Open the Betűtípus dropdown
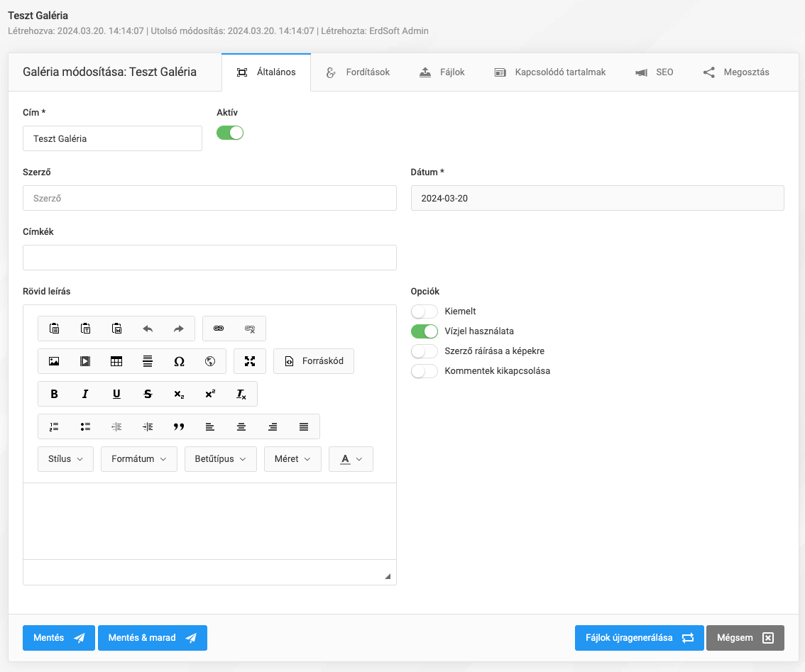Screen dimensions: 805x672 coord(221,459)
